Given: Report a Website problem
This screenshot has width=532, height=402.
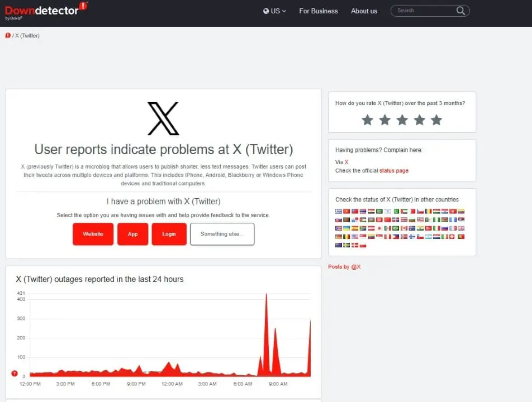Looking at the screenshot, I should click(x=93, y=234).
